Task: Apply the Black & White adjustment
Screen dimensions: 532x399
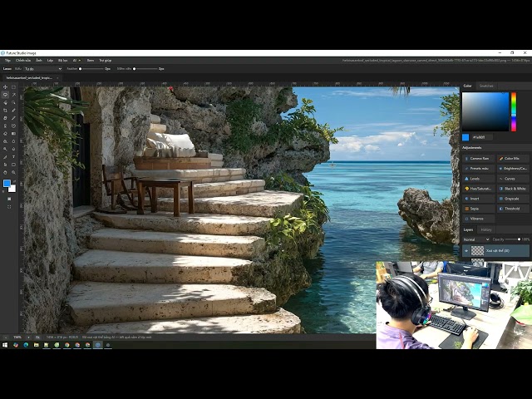Action: tap(513, 189)
